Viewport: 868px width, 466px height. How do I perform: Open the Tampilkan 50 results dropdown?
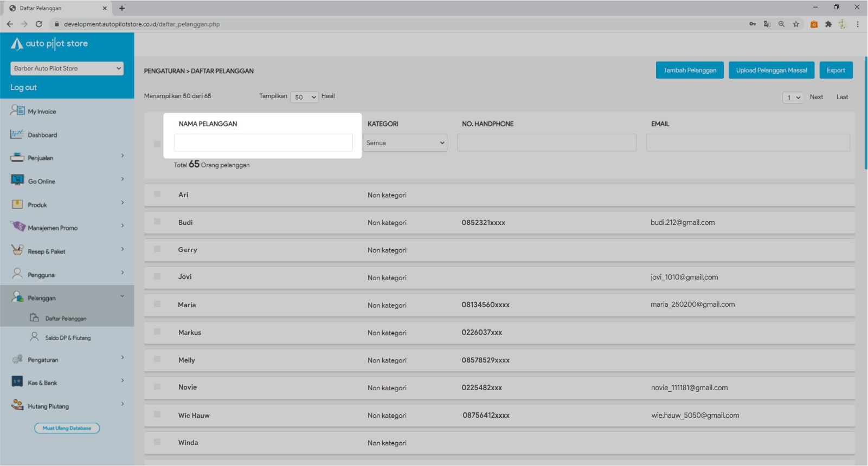tap(304, 97)
